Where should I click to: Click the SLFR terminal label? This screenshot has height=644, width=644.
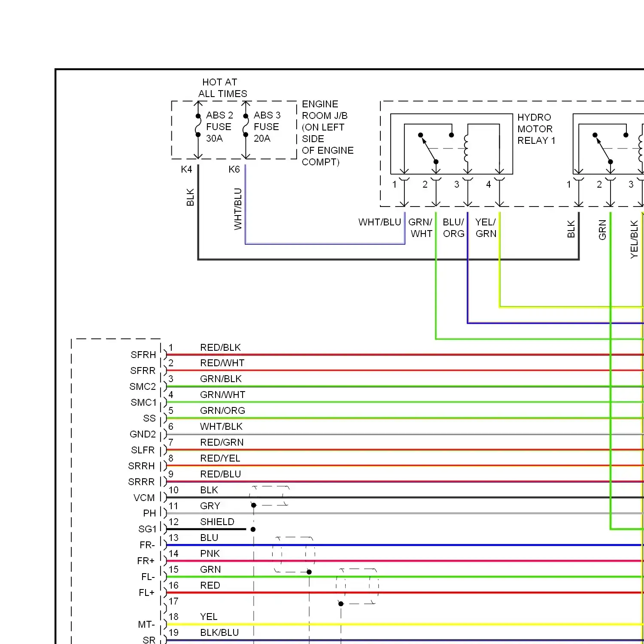pyautogui.click(x=143, y=450)
